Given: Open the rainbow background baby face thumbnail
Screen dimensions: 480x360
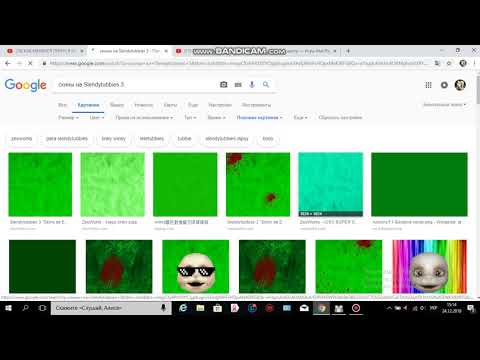Looking at the screenshot, I should pyautogui.click(x=429, y=266).
